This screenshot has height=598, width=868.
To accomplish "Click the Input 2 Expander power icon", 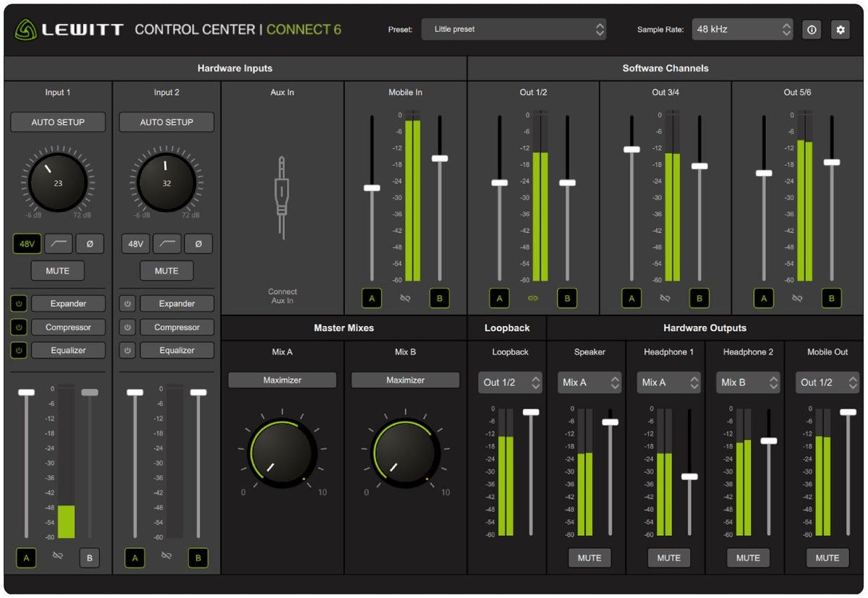I will 127,304.
